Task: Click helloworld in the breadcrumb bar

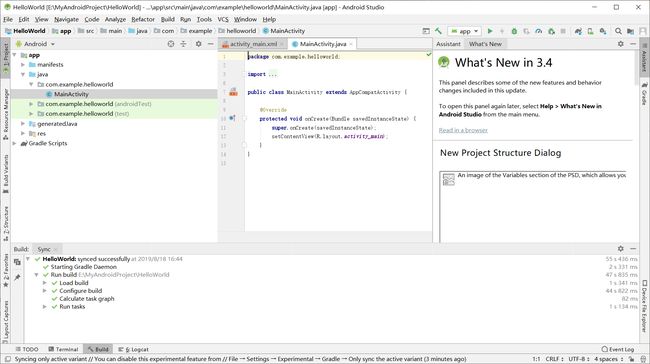Action: point(237,31)
